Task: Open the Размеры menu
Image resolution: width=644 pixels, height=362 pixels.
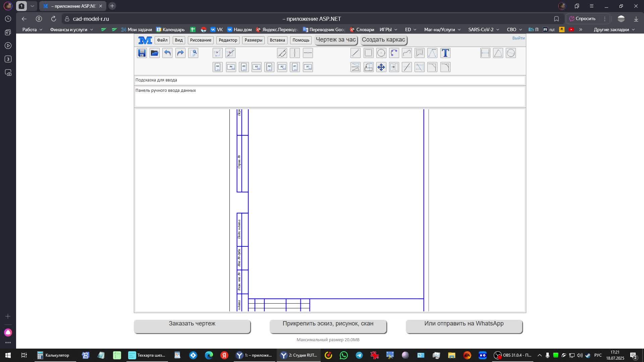Action: click(253, 40)
